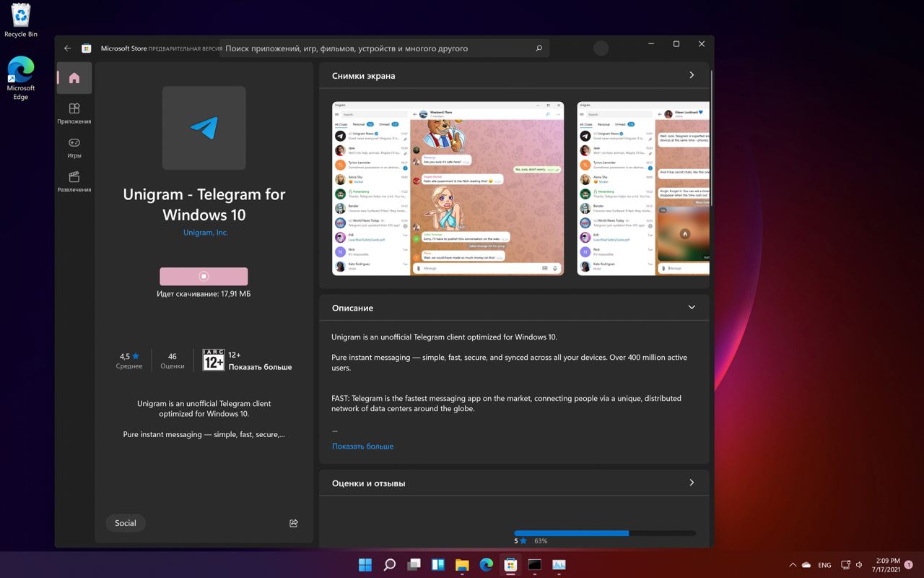Click the Снимки экрана heading
This screenshot has height=578, width=924.
point(363,76)
